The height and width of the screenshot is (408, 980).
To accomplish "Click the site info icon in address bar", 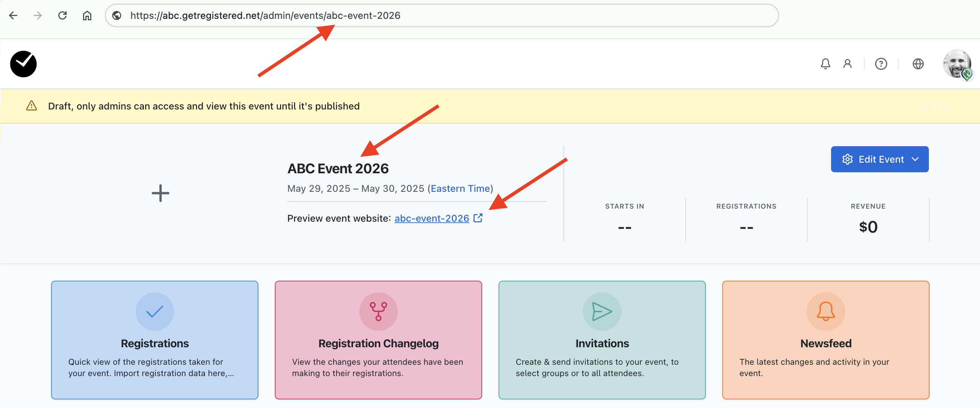I will pos(117,15).
